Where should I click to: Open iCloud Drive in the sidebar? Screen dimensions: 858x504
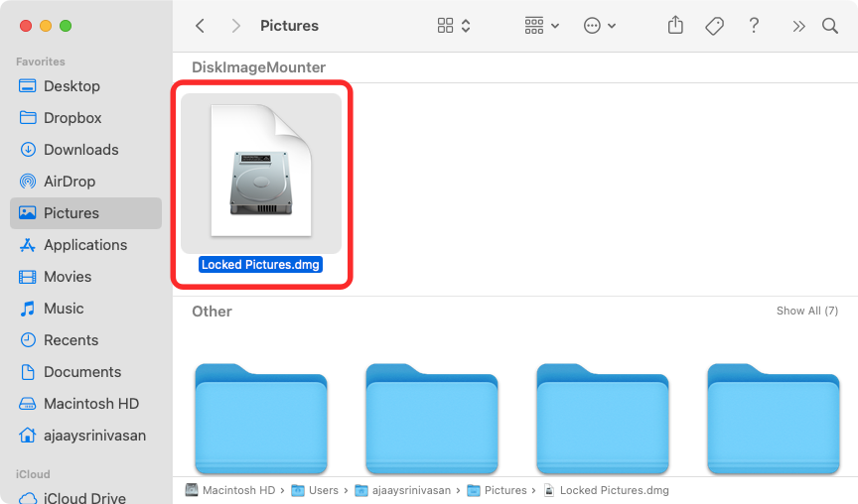[86, 497]
